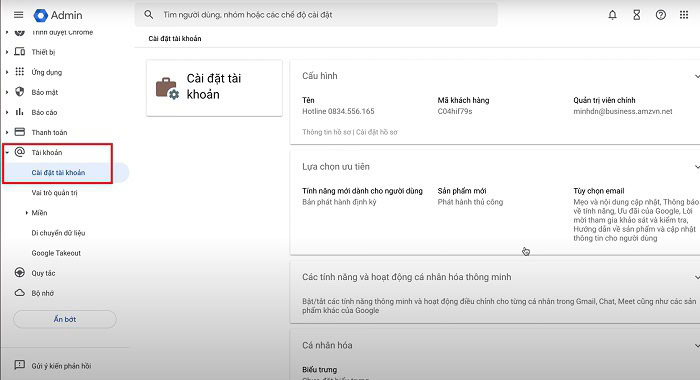Open Google Takeout menu item
The width and height of the screenshot is (700, 380).
click(56, 253)
